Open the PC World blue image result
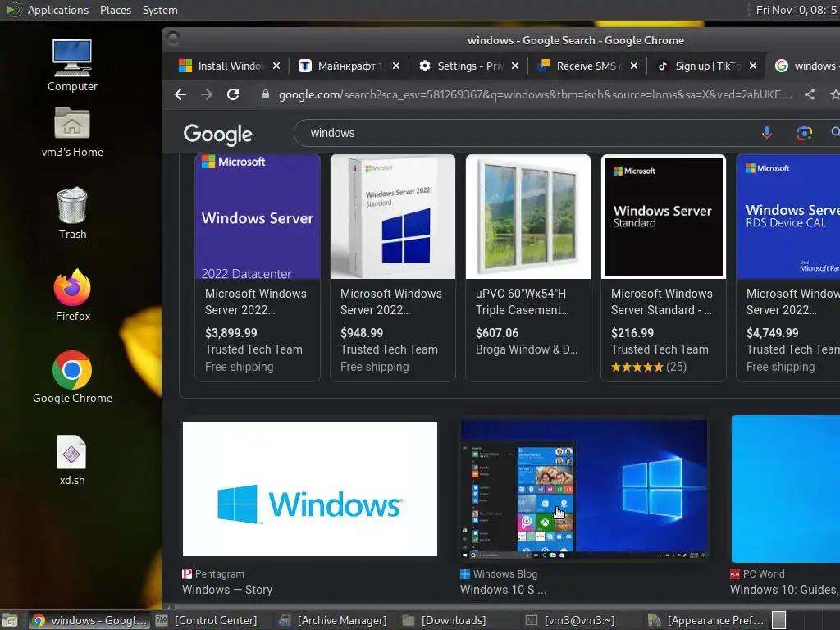Viewport: 840px width, 630px height. coord(785,489)
